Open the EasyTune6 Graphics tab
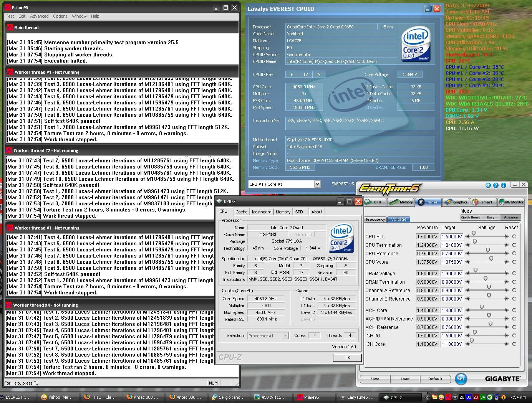This screenshot has width=532, height=403. 456,202
